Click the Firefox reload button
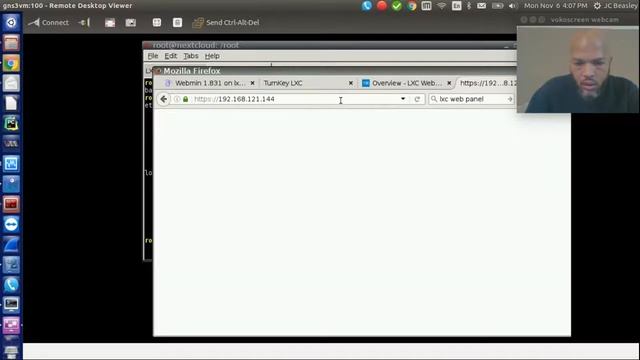The image size is (640, 360). click(x=417, y=99)
